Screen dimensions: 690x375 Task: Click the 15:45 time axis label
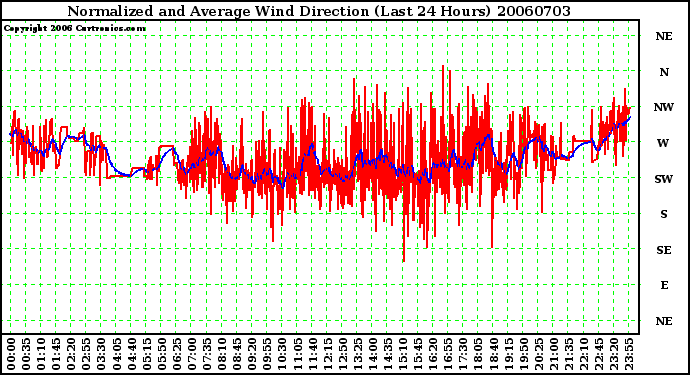point(418,354)
